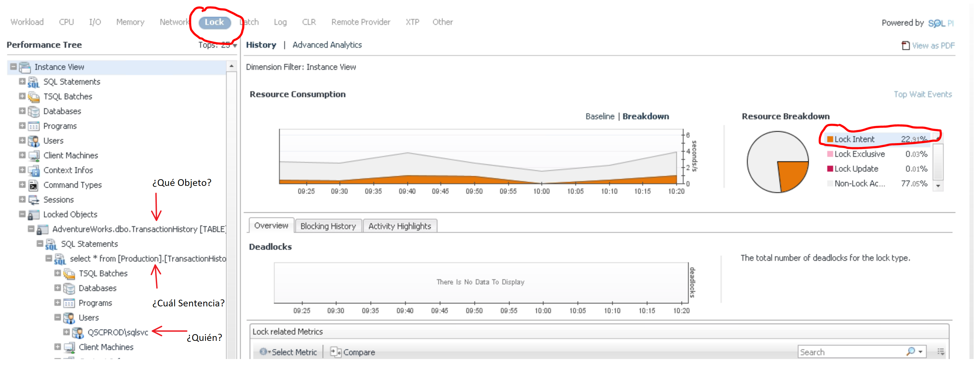The width and height of the screenshot is (980, 367).
Task: Click the View as PDF document icon
Action: tap(905, 46)
